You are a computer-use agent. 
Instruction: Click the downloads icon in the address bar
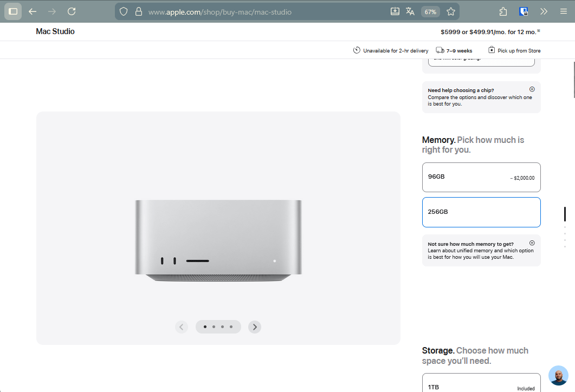[x=395, y=11]
